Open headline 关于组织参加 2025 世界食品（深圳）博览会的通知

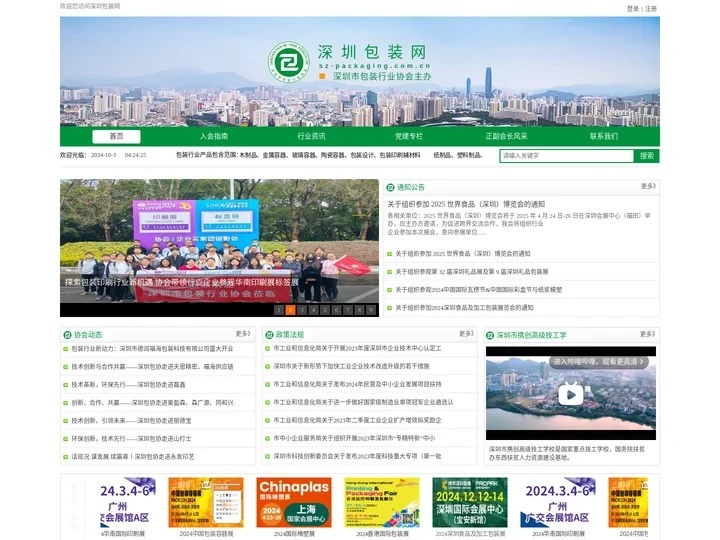pos(466,204)
